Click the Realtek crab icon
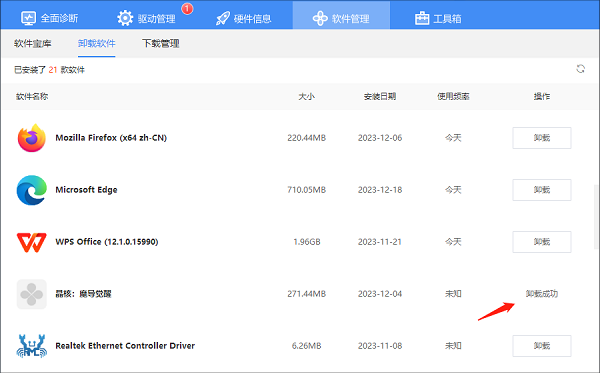 coord(32,346)
